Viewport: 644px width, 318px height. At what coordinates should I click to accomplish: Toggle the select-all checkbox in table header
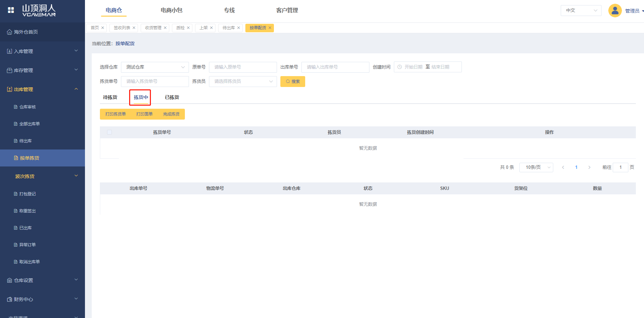(109, 132)
